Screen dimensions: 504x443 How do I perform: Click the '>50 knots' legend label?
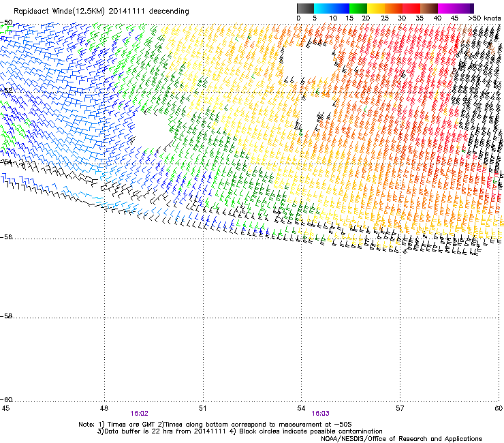484,18
